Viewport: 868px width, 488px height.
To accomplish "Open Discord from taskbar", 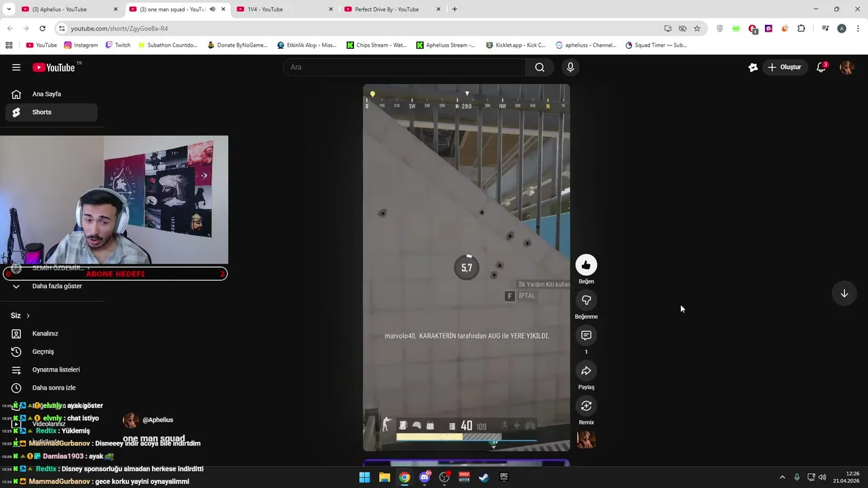I will (x=425, y=477).
